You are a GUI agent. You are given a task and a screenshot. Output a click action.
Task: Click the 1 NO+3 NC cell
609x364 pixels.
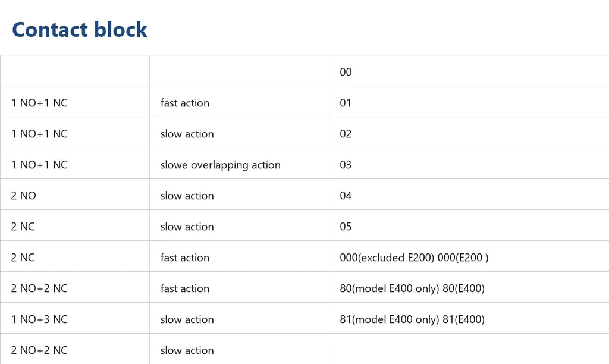coord(75,318)
